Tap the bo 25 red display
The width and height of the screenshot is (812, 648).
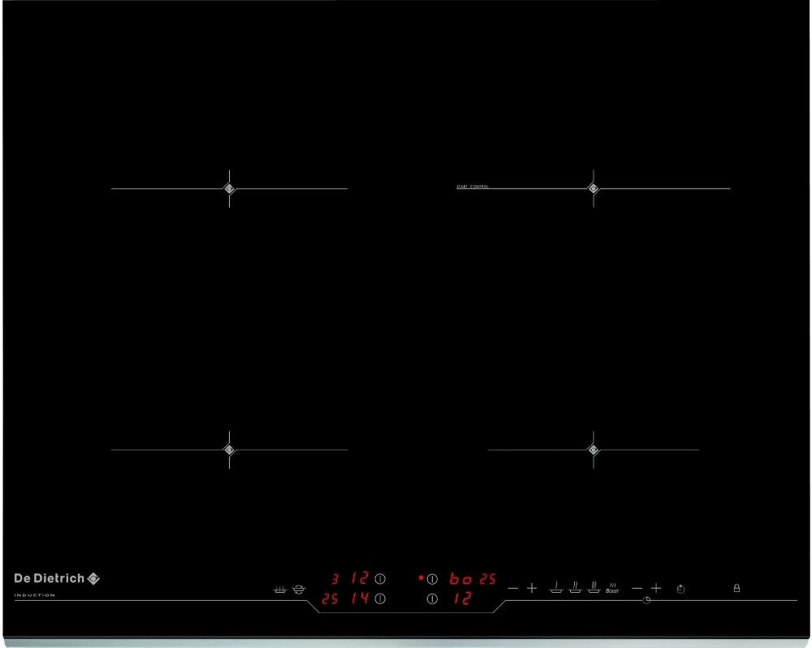point(473,579)
